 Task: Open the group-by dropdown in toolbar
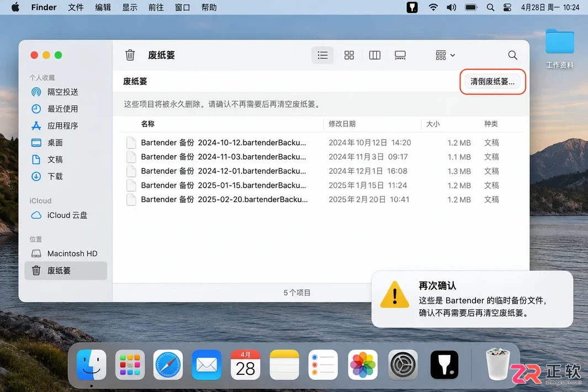pos(445,55)
